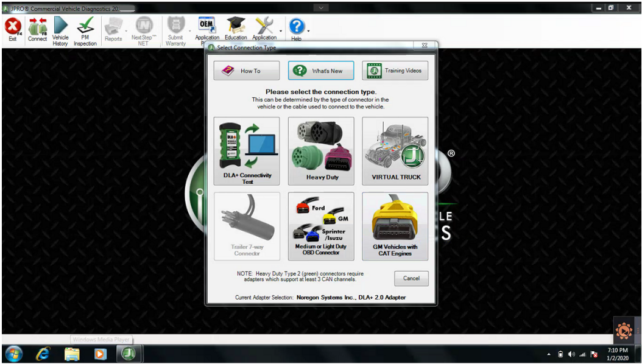Launch Internet Explorer from the taskbar

coord(43,354)
